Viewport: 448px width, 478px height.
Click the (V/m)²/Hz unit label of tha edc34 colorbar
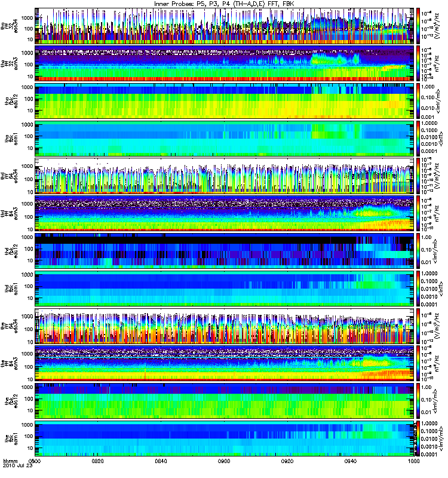tap(437, 26)
